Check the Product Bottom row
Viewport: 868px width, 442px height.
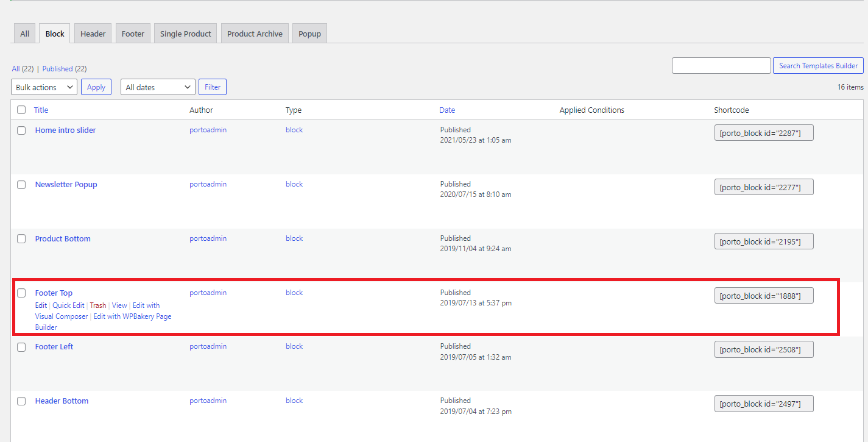(x=21, y=239)
